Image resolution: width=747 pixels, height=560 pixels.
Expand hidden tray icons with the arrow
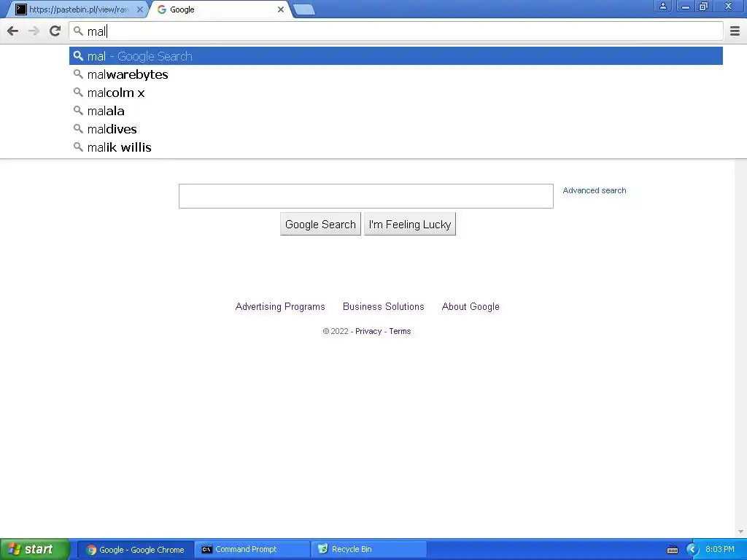point(692,550)
